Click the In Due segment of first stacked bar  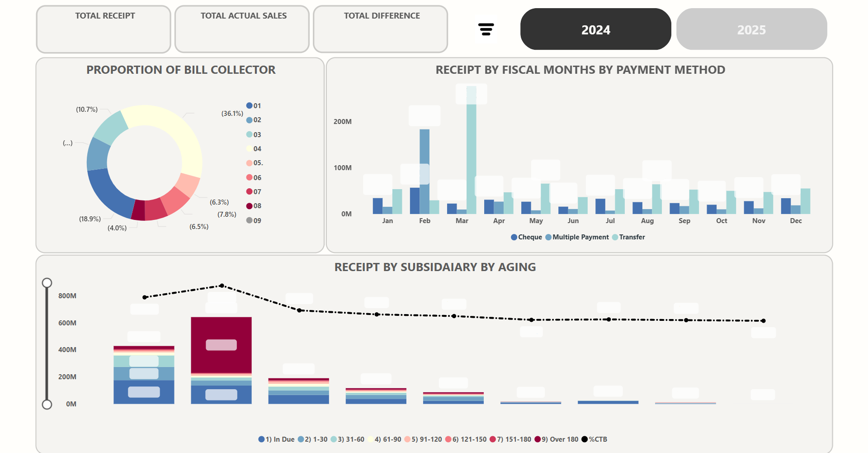point(144,392)
